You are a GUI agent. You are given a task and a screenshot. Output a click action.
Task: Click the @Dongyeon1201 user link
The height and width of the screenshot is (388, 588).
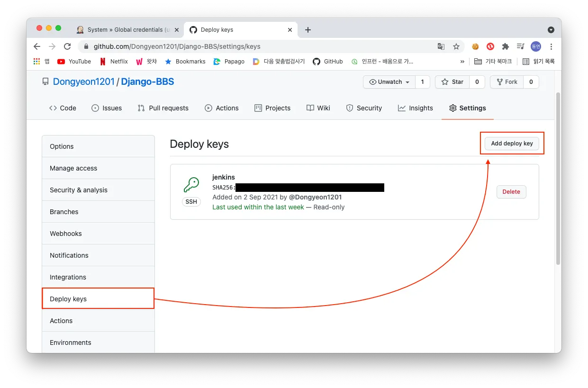[x=315, y=197]
